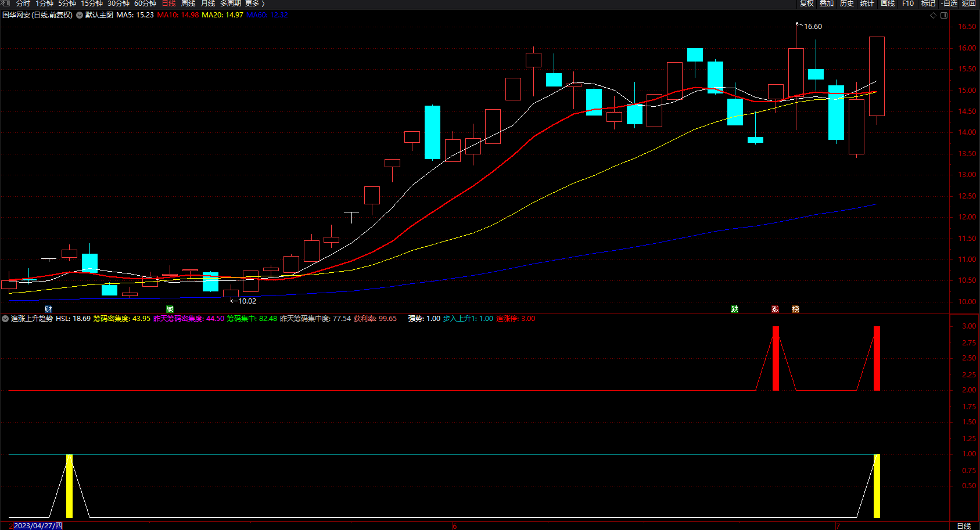
Task: Click the 昨天筹码密集度: 44.50 value
Action: pyautogui.click(x=189, y=319)
